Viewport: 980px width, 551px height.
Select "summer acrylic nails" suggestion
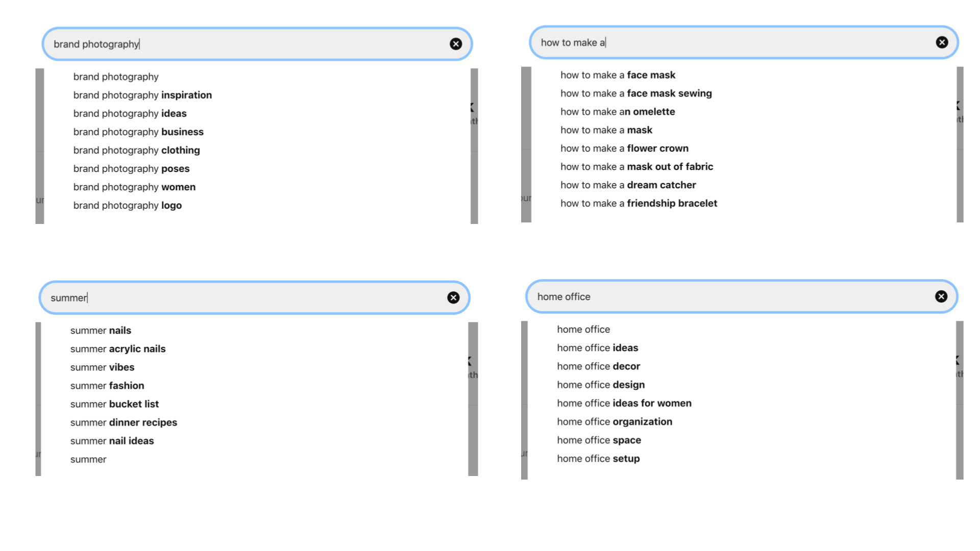pyautogui.click(x=118, y=349)
